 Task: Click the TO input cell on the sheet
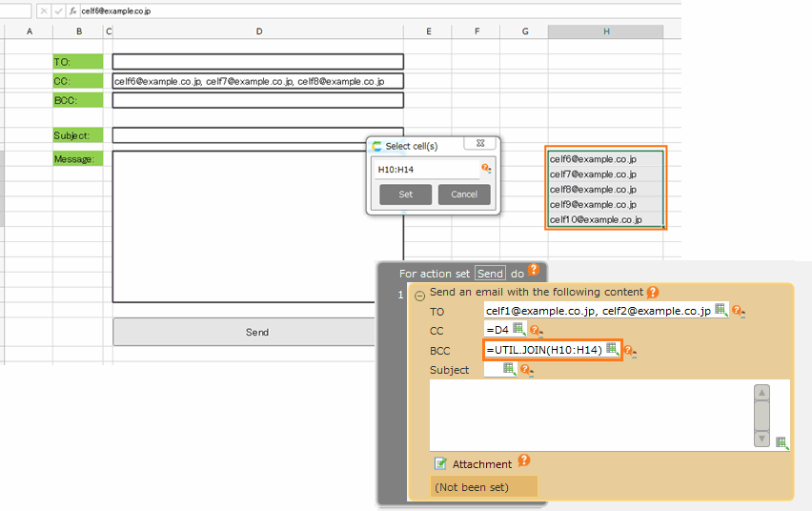(257, 62)
